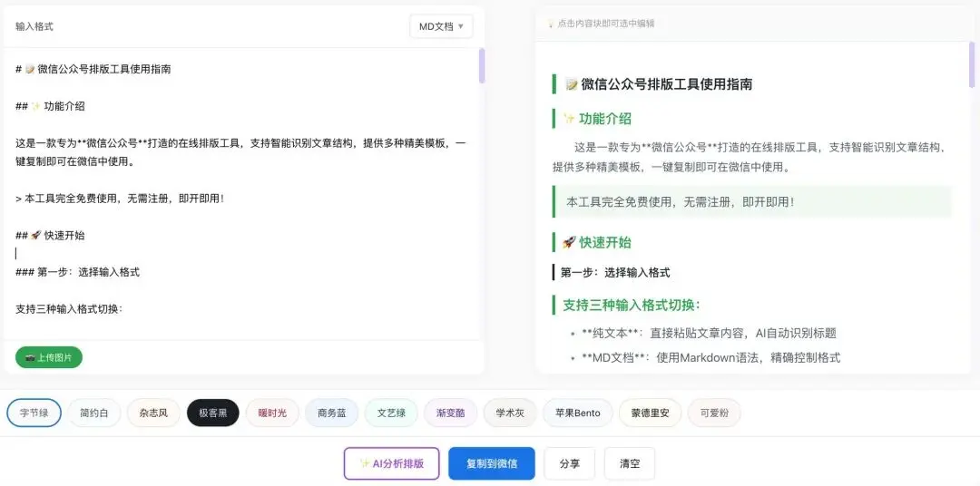
Task: Pick the 蒙德里安 template
Action: 650,413
